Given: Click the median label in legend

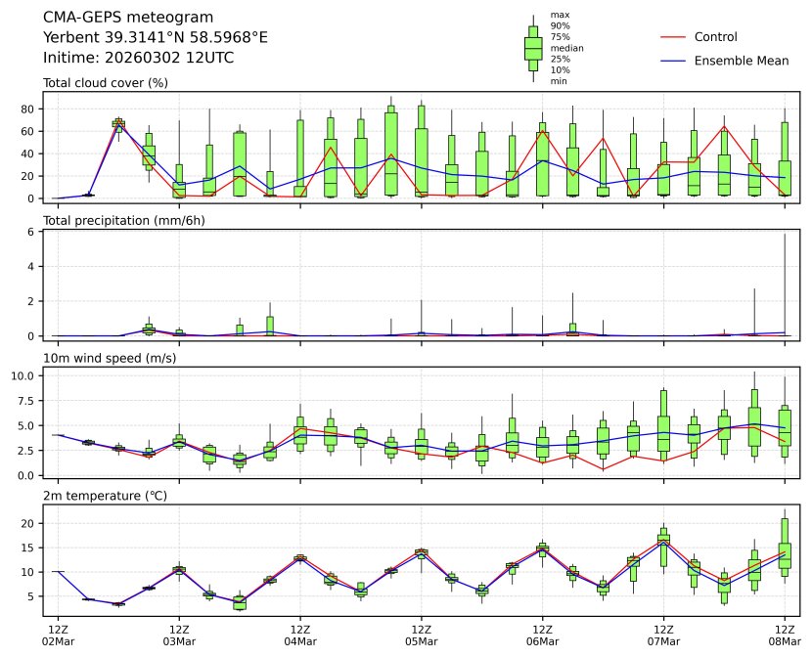Looking at the screenshot, I should [x=564, y=48].
